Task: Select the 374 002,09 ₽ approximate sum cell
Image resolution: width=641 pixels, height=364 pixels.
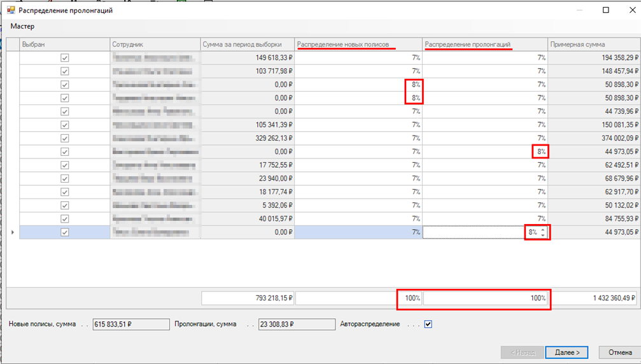Action: (593, 138)
